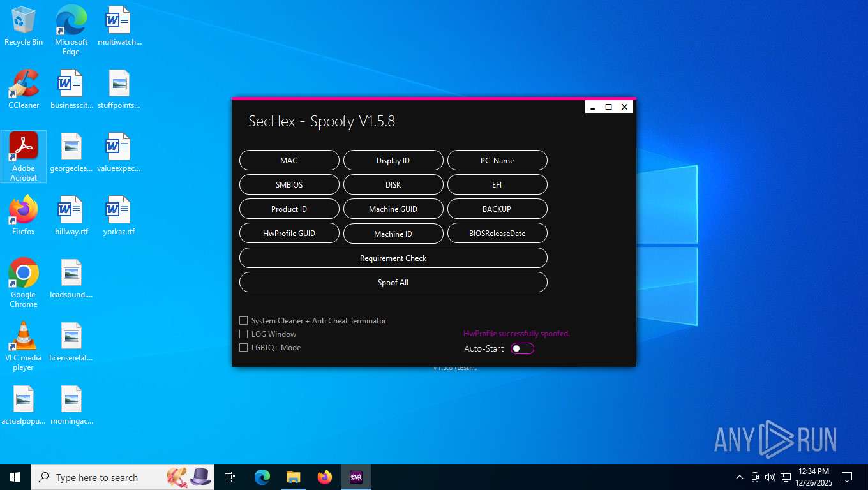The width and height of the screenshot is (868, 490).
Task: Select the hillway.rtf file icon
Action: click(71, 216)
